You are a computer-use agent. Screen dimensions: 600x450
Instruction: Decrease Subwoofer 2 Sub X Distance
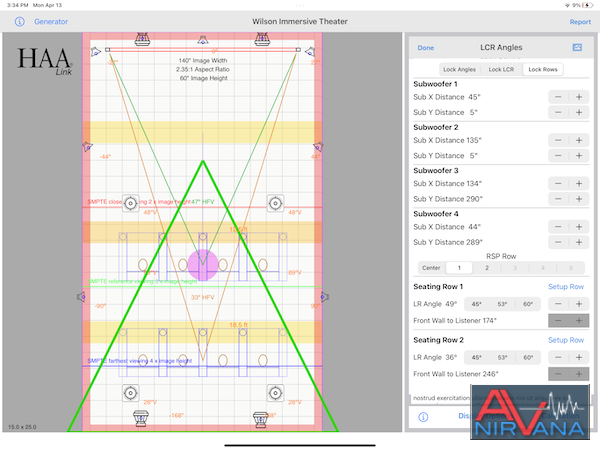558,140
